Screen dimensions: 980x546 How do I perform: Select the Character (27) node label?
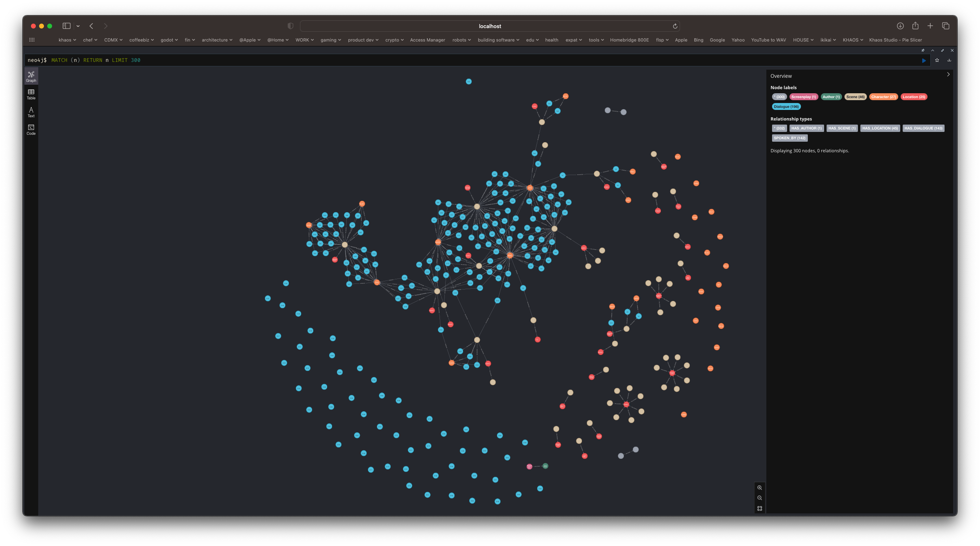pos(883,97)
